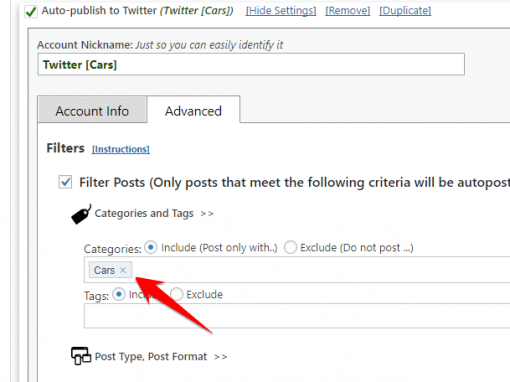This screenshot has height=382, width=510.
Task: Choose Exclude radio for Tags
Action: coord(176,295)
